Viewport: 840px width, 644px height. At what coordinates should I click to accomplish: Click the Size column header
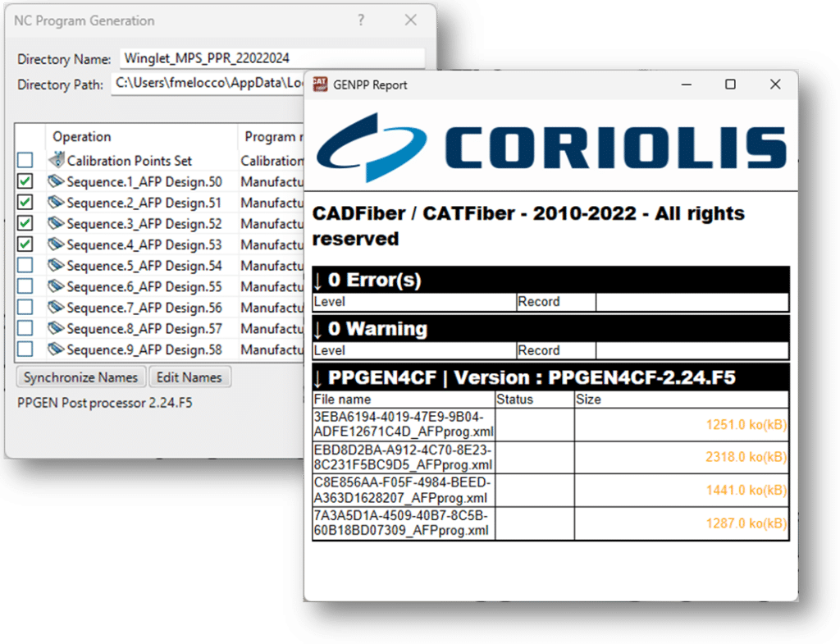(588, 400)
